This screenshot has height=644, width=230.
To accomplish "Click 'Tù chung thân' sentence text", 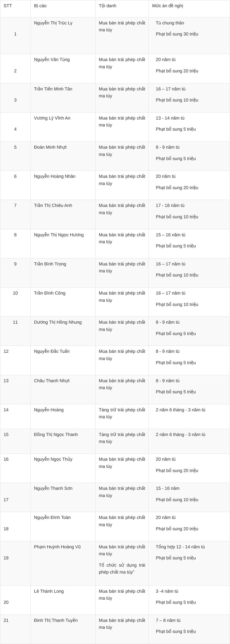I will pyautogui.click(x=170, y=23).
